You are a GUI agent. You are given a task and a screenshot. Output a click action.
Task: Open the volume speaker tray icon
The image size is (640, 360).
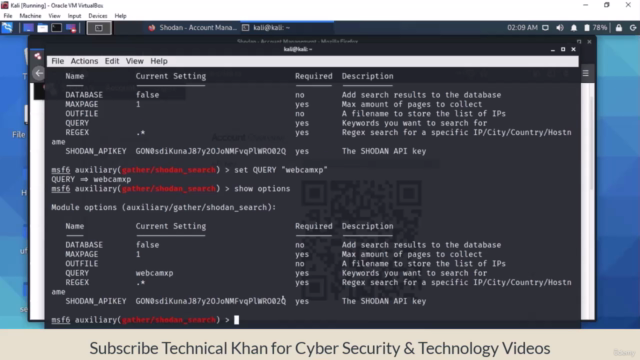[x=560, y=28]
